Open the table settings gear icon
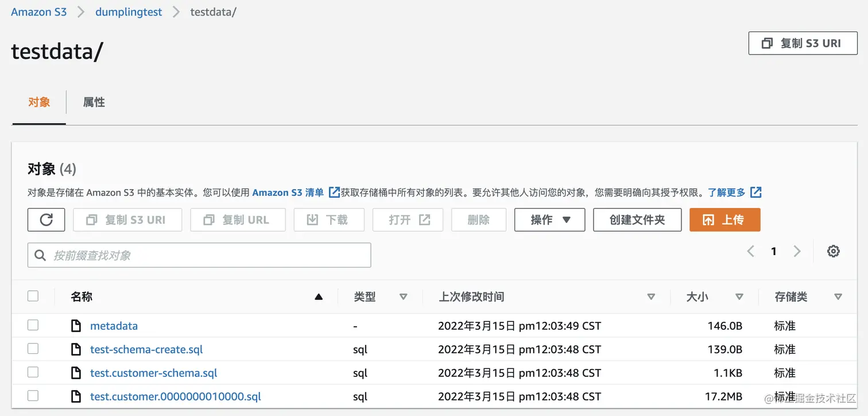This screenshot has height=416, width=868. click(834, 251)
